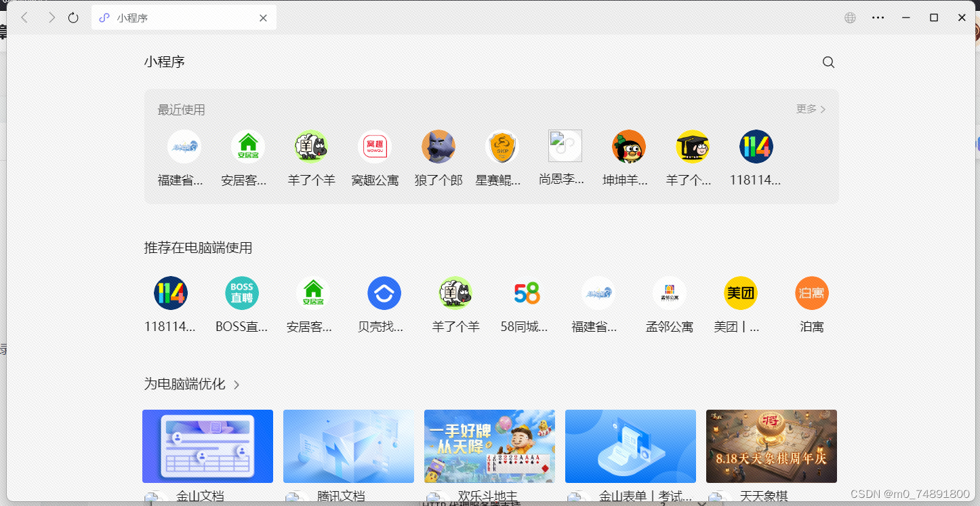
Task: Launch 羊了个羊 in the recommended row
Action: tap(455, 293)
